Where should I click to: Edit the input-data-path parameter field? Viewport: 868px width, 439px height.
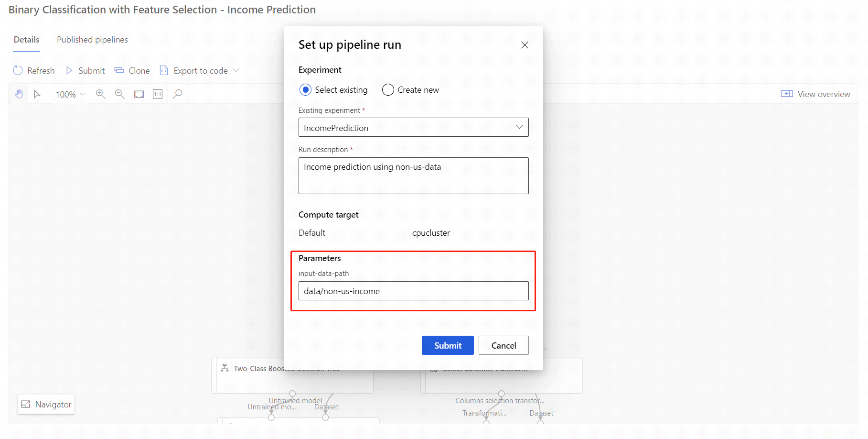[413, 291]
